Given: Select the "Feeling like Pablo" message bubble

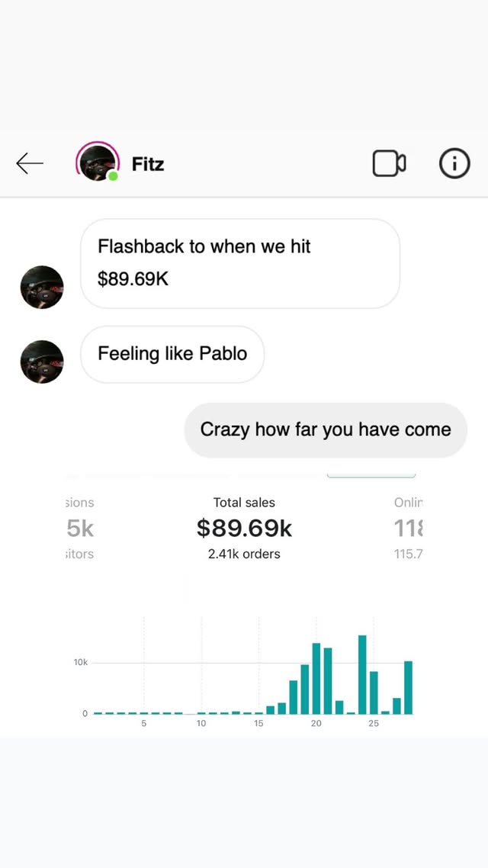Looking at the screenshot, I should [172, 354].
